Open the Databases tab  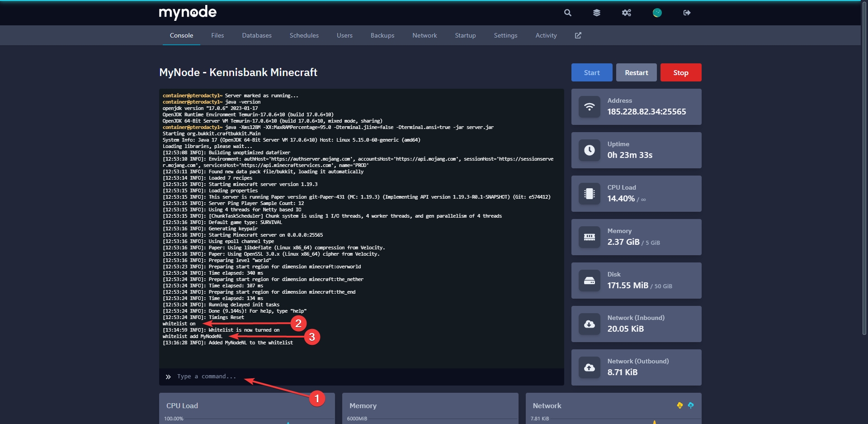click(x=257, y=35)
